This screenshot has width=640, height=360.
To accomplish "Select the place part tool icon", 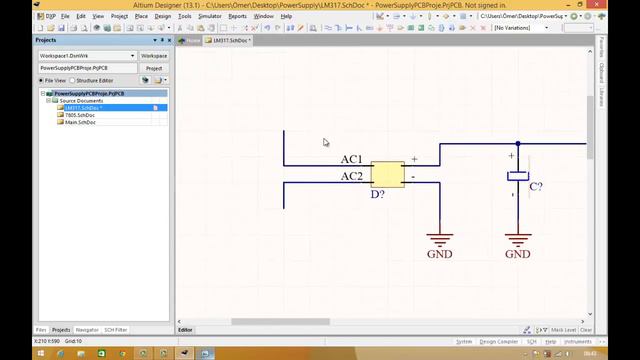I will click(x=400, y=28).
